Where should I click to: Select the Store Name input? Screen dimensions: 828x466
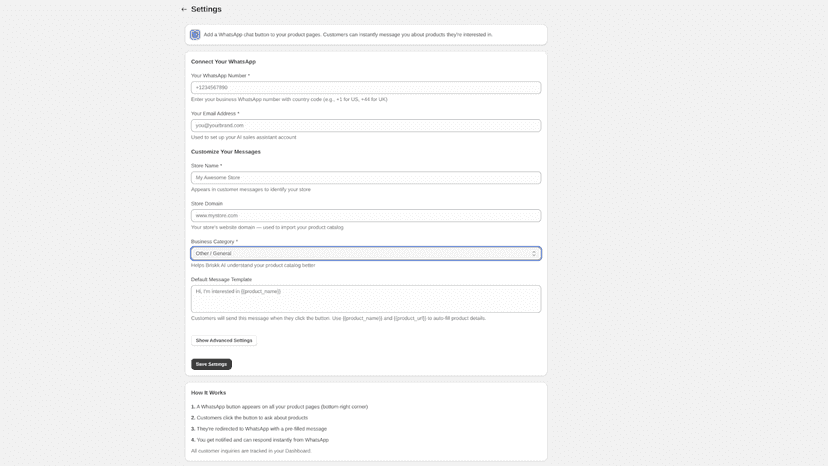[x=366, y=178]
